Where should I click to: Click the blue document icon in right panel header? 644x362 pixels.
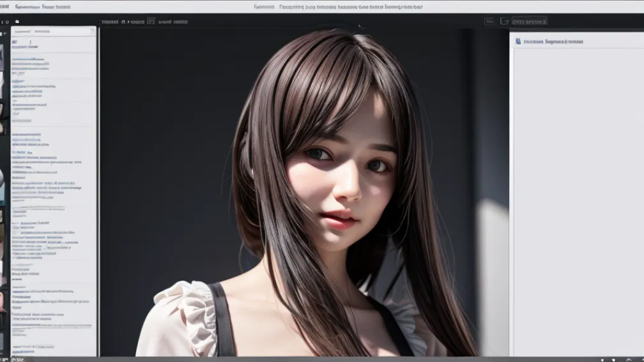tap(518, 41)
